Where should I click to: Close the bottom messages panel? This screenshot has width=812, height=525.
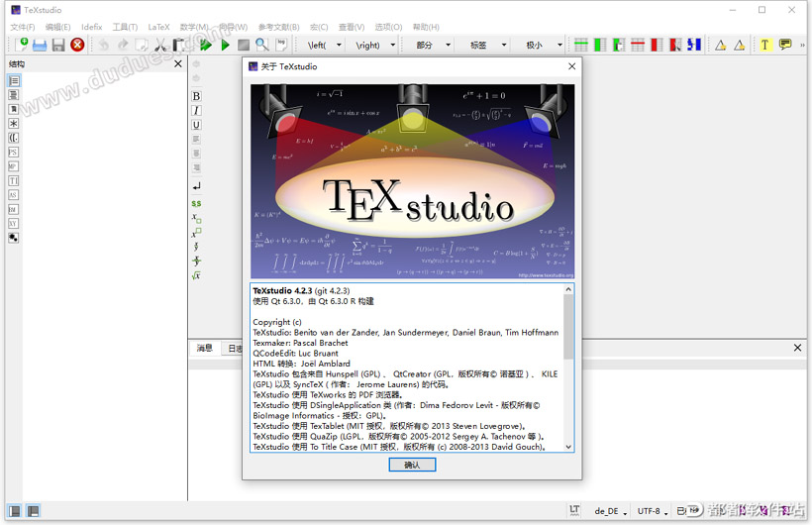coord(797,348)
